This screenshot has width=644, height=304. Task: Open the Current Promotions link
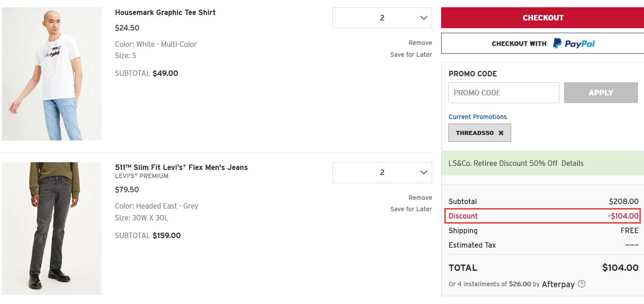(x=478, y=117)
